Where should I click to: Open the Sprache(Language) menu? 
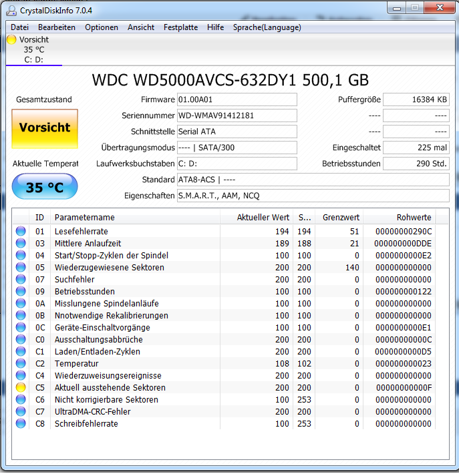pyautogui.click(x=267, y=27)
